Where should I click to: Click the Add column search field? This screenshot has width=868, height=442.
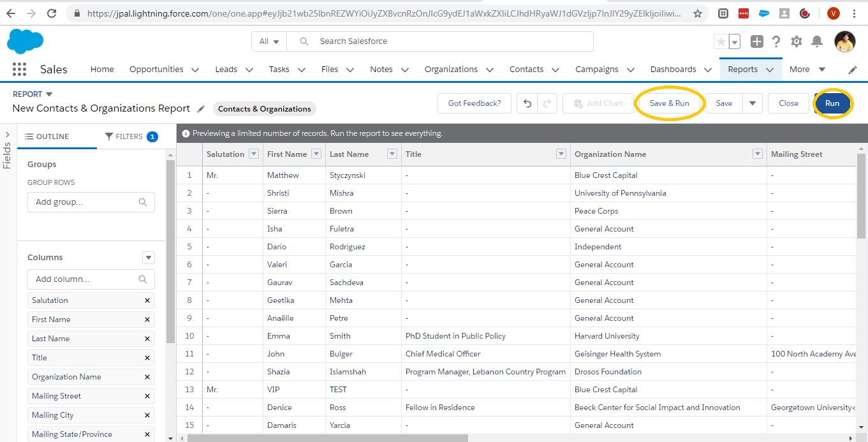tap(91, 279)
